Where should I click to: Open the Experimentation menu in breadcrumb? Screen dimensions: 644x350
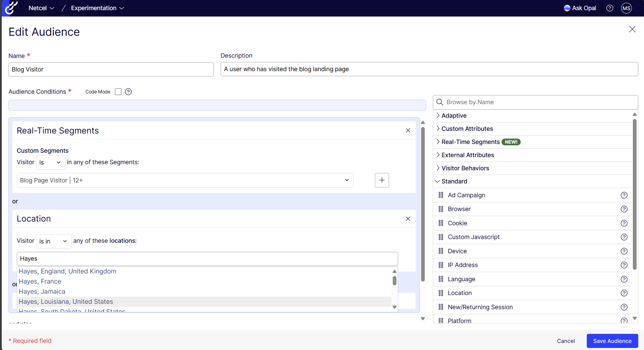coord(97,8)
